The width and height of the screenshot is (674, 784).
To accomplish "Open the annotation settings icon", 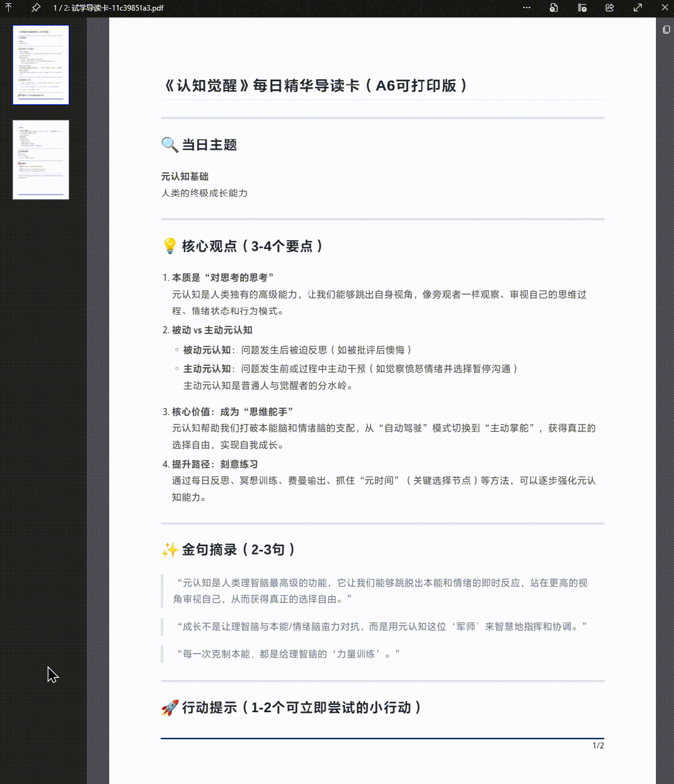I will 581,8.
